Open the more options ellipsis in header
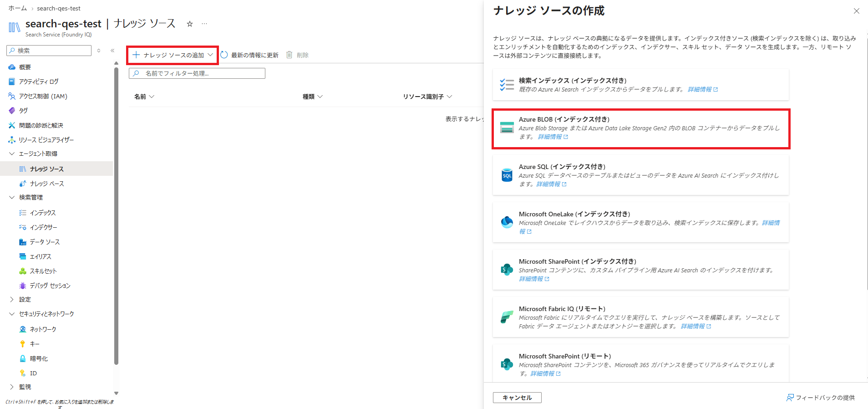 coord(204,24)
